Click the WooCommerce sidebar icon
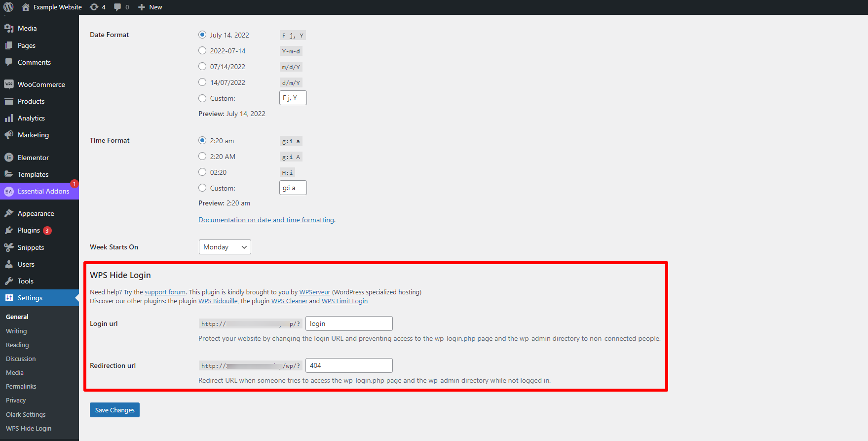Image resolution: width=868 pixels, height=441 pixels. click(9, 84)
